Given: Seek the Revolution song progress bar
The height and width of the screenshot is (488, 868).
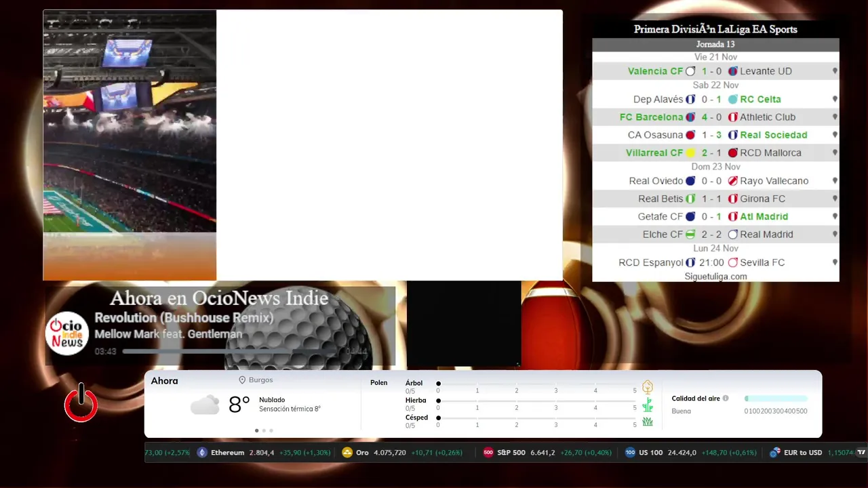Looking at the screenshot, I should [x=233, y=352].
